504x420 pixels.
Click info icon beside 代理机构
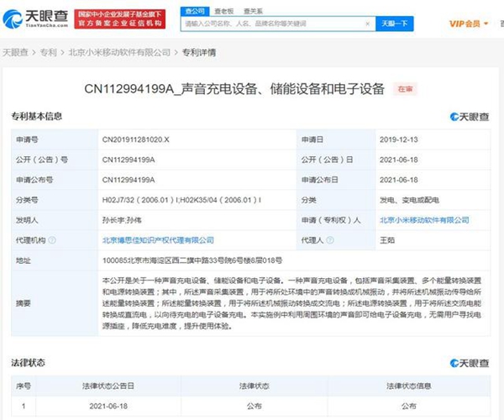50,240
